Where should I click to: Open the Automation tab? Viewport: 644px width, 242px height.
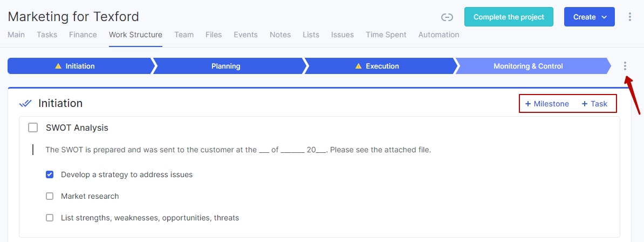pos(439,35)
